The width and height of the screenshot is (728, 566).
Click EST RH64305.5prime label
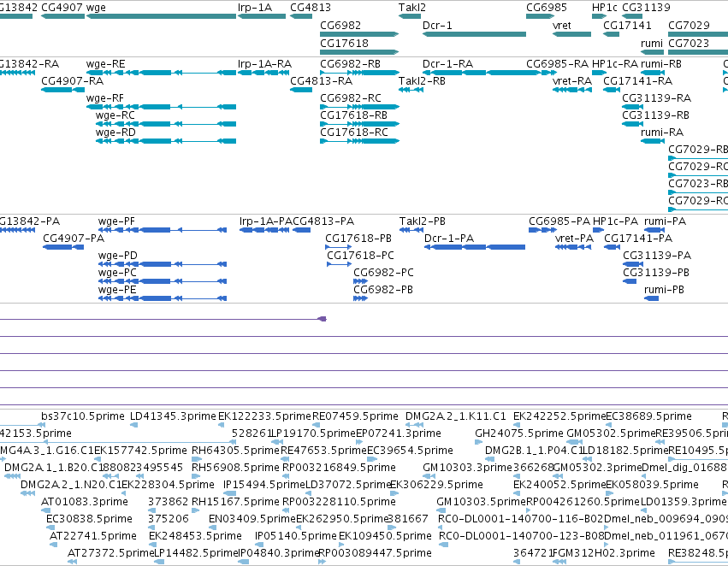coord(235,451)
